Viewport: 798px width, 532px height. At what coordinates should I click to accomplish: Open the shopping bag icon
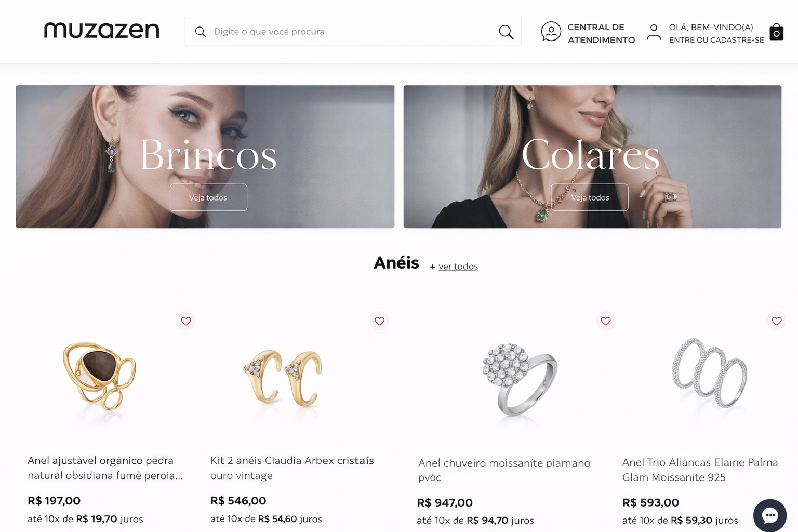pos(776,32)
